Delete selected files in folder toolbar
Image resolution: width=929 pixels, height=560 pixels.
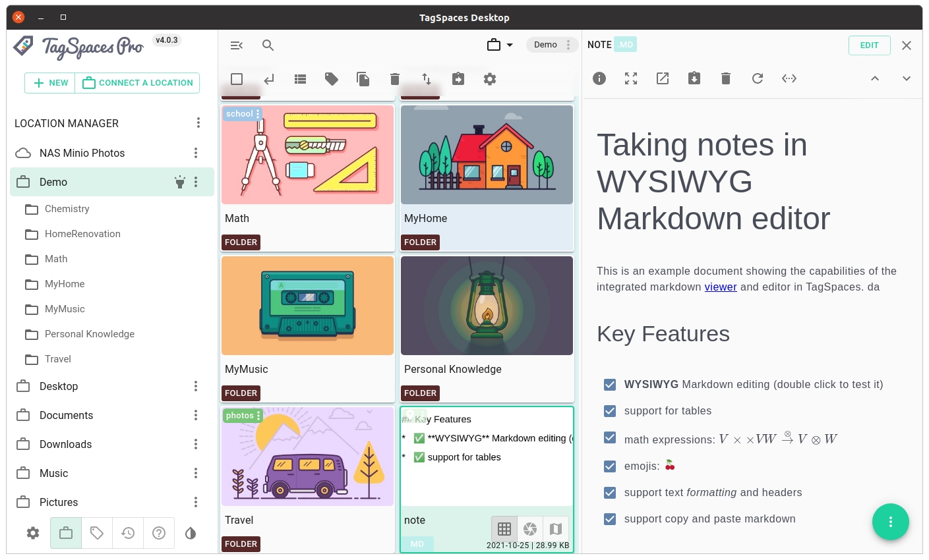point(395,79)
